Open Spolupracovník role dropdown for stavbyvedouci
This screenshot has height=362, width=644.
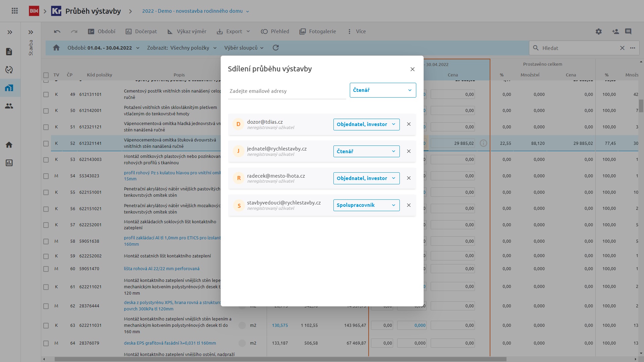[x=366, y=205]
